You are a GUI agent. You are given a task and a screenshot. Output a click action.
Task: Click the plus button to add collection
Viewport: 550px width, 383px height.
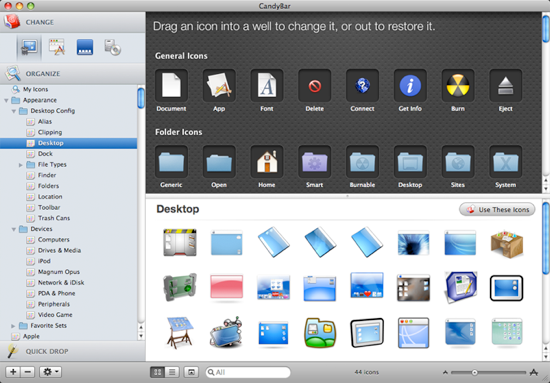coord(13,372)
